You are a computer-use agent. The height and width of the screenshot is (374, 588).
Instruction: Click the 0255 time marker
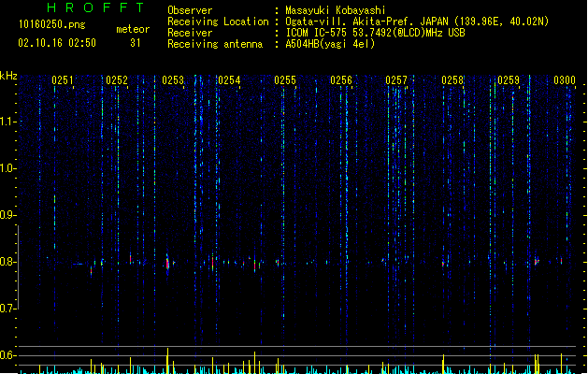click(285, 80)
